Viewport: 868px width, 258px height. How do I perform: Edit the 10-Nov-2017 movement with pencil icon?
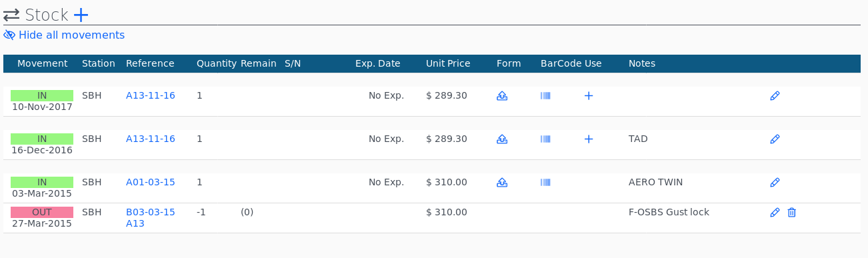(x=775, y=96)
